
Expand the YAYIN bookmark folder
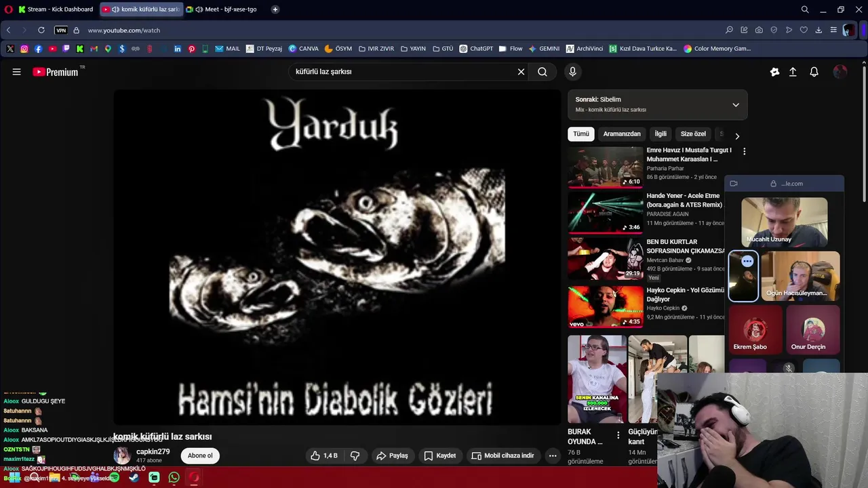pos(414,49)
